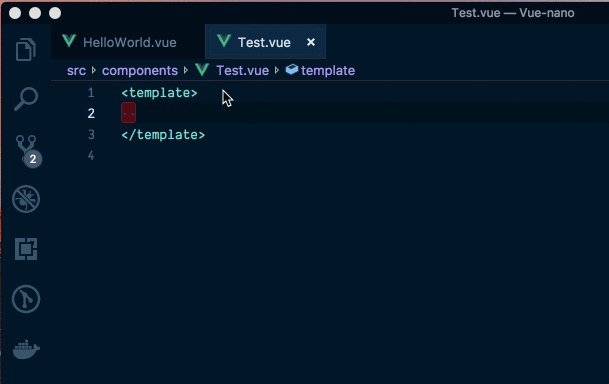
Task: Expand the arrow after src breadcrumb
Action: click(x=94, y=70)
